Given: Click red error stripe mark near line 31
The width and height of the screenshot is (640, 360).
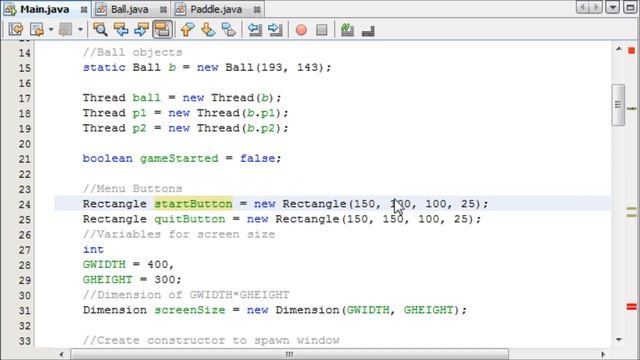Looking at the screenshot, I should [x=631, y=307].
